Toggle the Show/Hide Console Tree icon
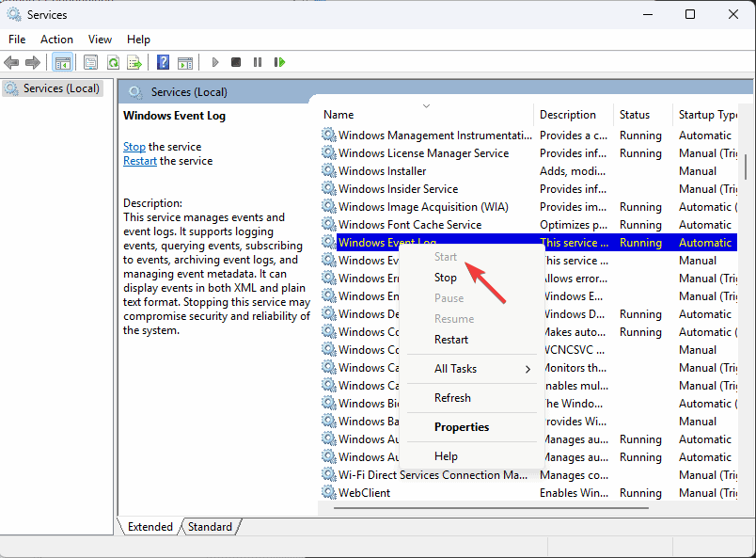Screen dimensions: 756x558 coord(63,62)
